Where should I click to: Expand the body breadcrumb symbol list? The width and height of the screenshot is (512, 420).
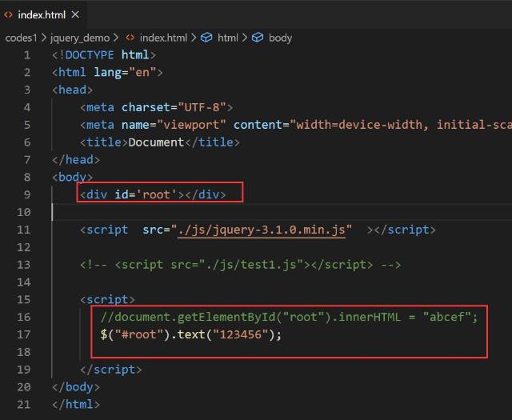point(280,38)
